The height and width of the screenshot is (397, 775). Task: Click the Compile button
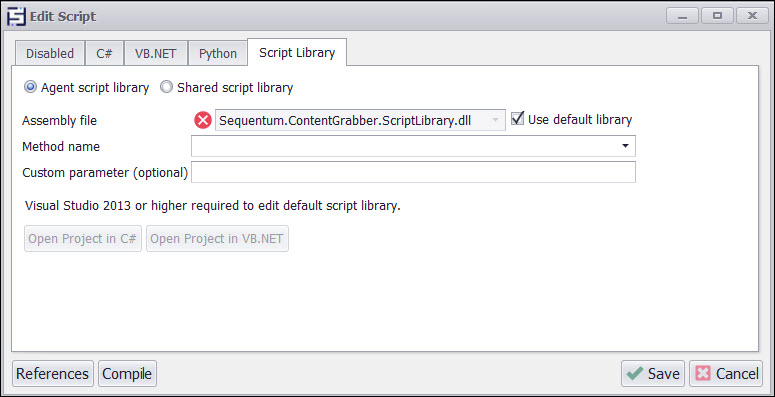click(x=127, y=374)
